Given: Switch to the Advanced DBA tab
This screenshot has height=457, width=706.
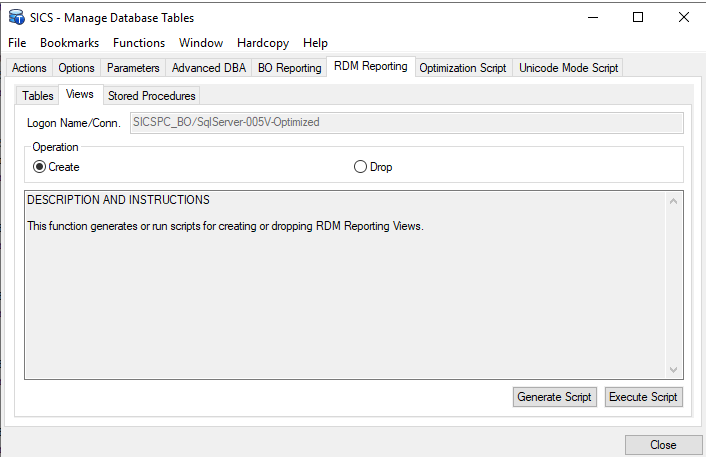Looking at the screenshot, I should coord(208,68).
